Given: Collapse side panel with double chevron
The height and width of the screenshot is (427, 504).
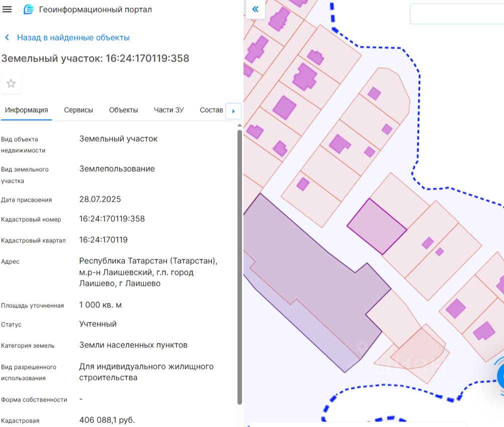Looking at the screenshot, I should point(256,9).
